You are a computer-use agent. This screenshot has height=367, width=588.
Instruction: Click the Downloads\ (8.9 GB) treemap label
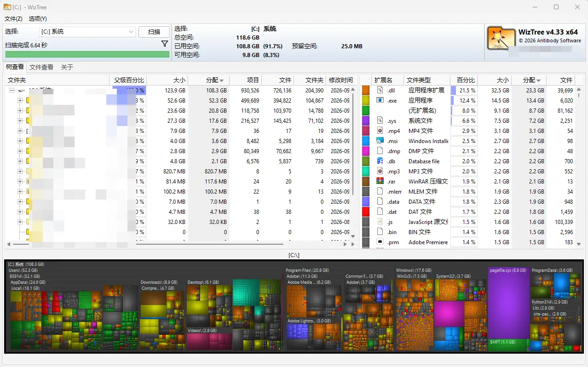coord(159,282)
